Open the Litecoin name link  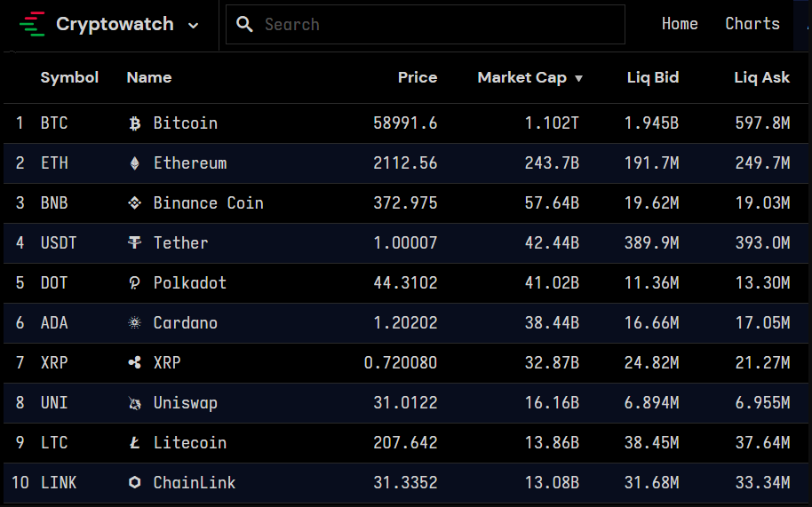190,443
